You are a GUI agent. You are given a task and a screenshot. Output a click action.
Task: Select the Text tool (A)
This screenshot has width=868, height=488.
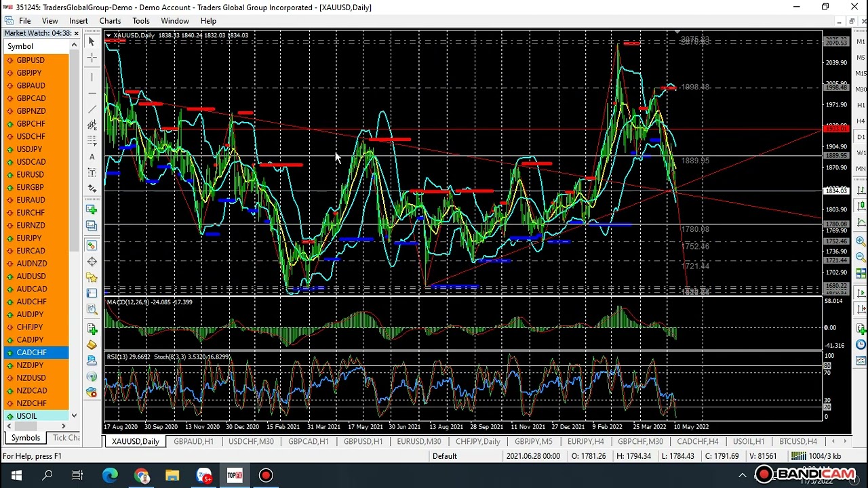pos(92,157)
